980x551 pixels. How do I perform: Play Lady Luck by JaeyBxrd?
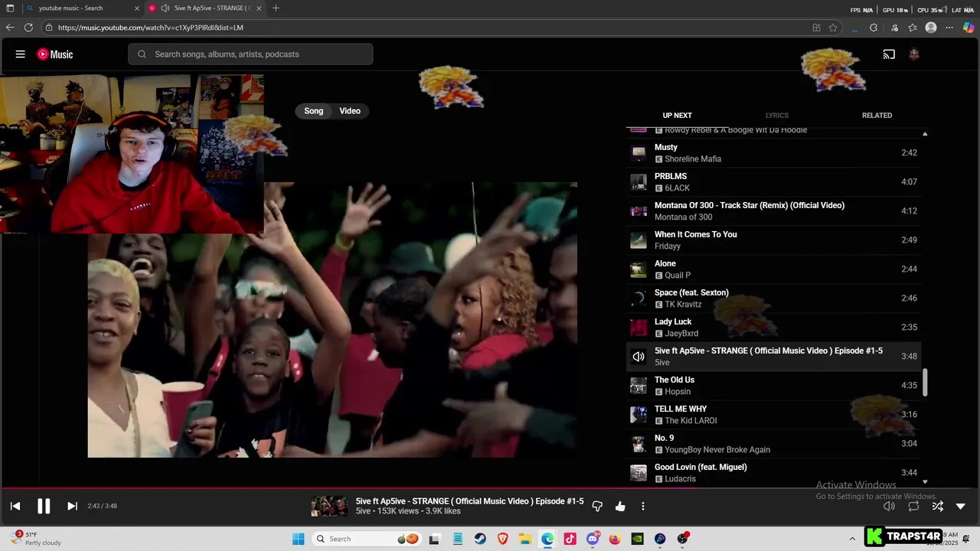coord(773,328)
